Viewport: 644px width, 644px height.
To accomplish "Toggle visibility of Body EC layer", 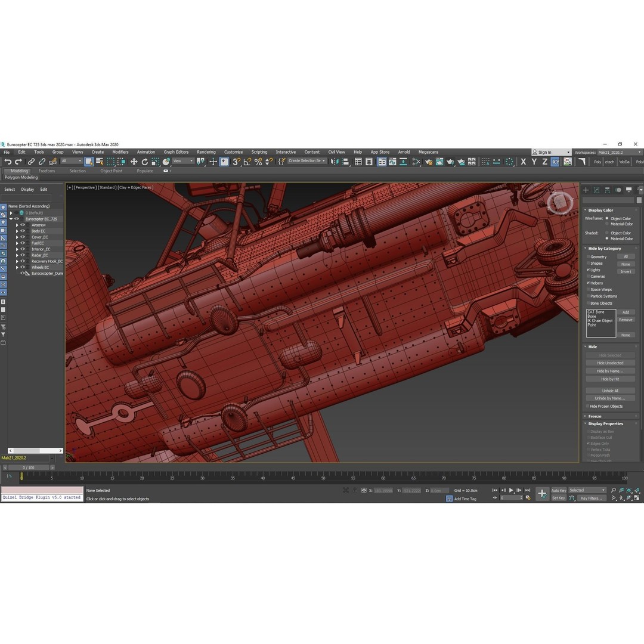I will coord(23,231).
